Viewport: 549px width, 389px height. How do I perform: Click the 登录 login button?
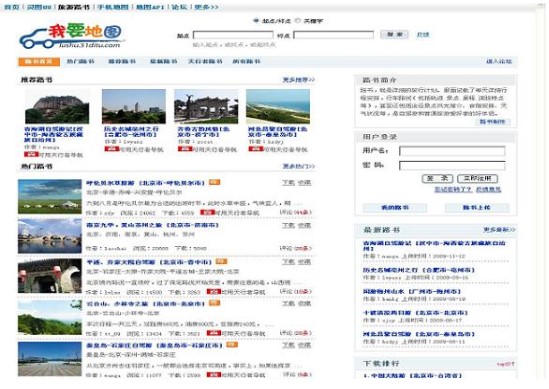click(437, 179)
